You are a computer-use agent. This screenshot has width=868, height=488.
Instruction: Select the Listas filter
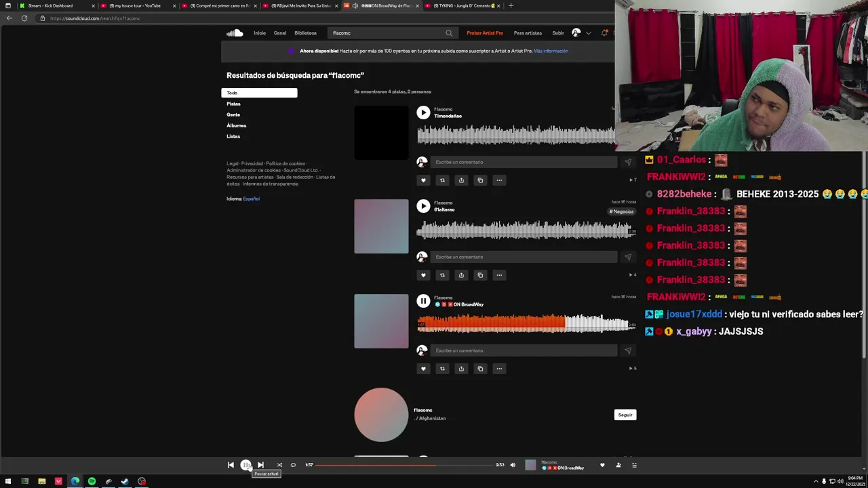[233, 136]
